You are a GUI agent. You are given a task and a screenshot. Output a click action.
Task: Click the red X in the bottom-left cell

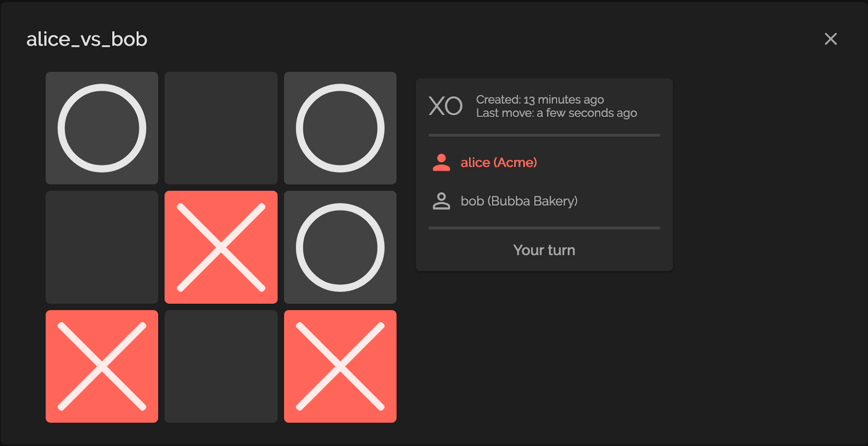pyautogui.click(x=102, y=367)
